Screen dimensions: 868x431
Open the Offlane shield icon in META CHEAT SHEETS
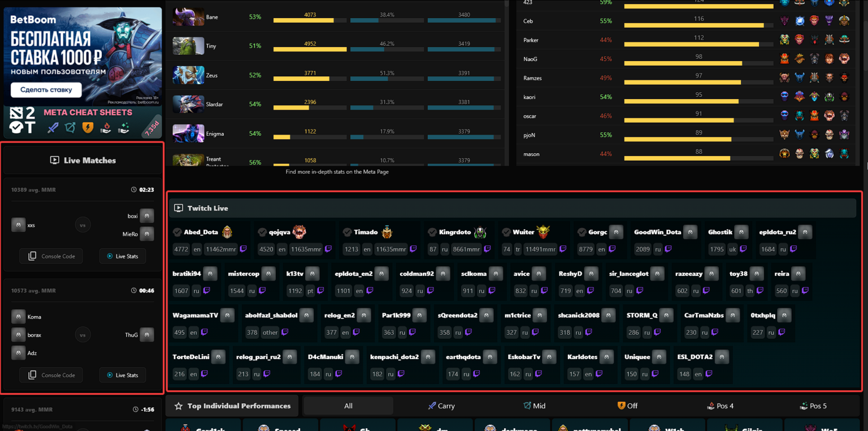[88, 128]
